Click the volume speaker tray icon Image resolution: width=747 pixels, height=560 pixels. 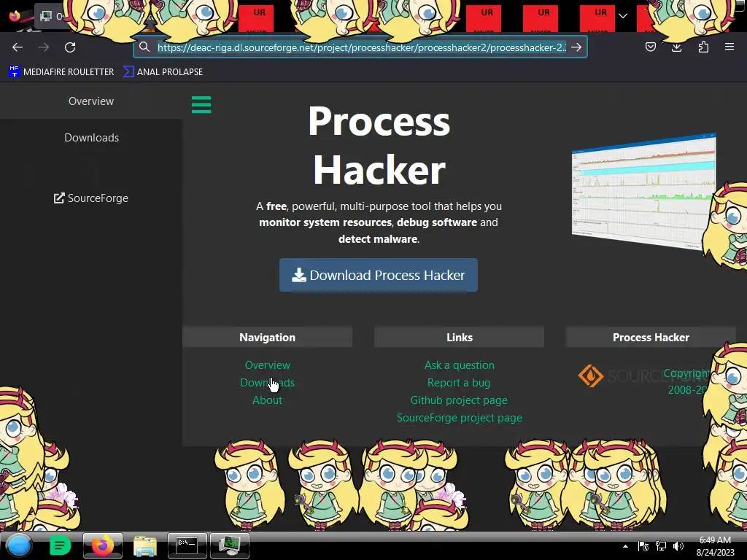(x=678, y=546)
